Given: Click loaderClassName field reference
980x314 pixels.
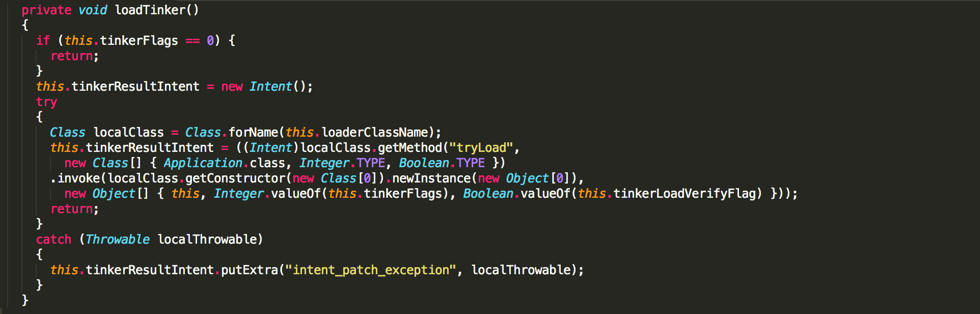Looking at the screenshot, I should click(375, 133).
